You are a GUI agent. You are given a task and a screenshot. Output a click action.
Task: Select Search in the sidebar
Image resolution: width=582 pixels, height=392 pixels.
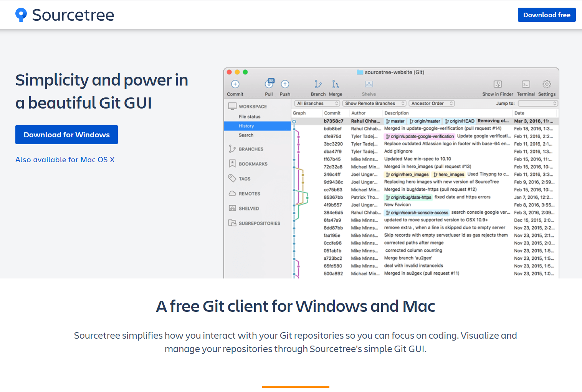coord(246,135)
